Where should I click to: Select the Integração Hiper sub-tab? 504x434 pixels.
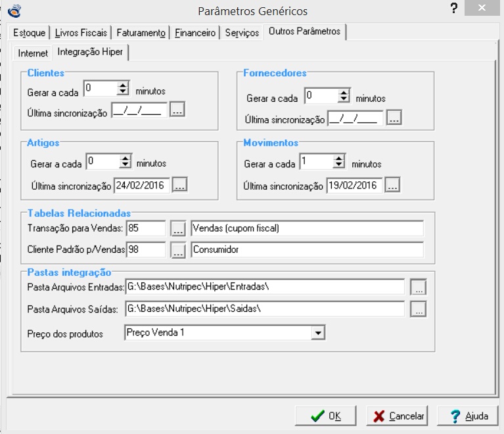coord(90,52)
